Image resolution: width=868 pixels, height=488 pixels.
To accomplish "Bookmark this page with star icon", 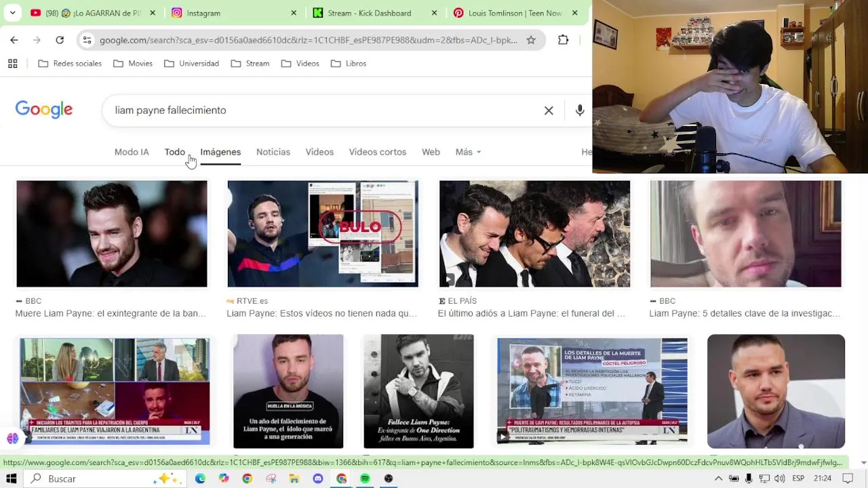I will tap(531, 40).
